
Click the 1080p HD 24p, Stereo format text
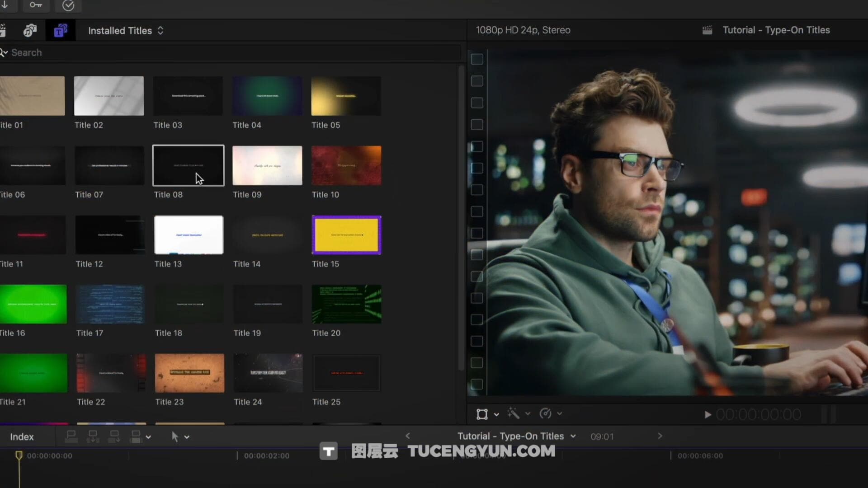click(523, 30)
